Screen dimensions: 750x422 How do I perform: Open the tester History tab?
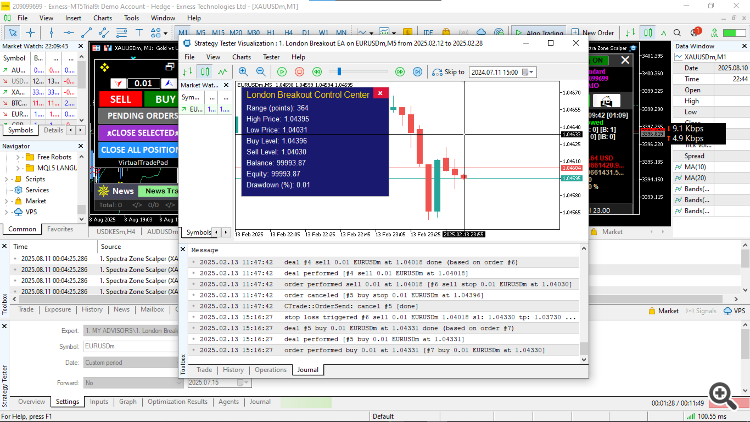(x=233, y=370)
